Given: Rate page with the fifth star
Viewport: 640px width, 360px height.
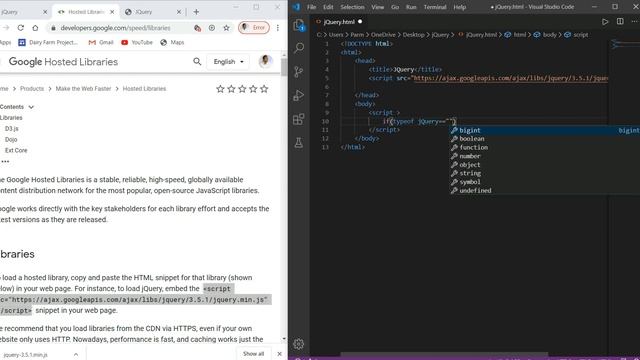Looking at the screenshot, I should [264, 89].
